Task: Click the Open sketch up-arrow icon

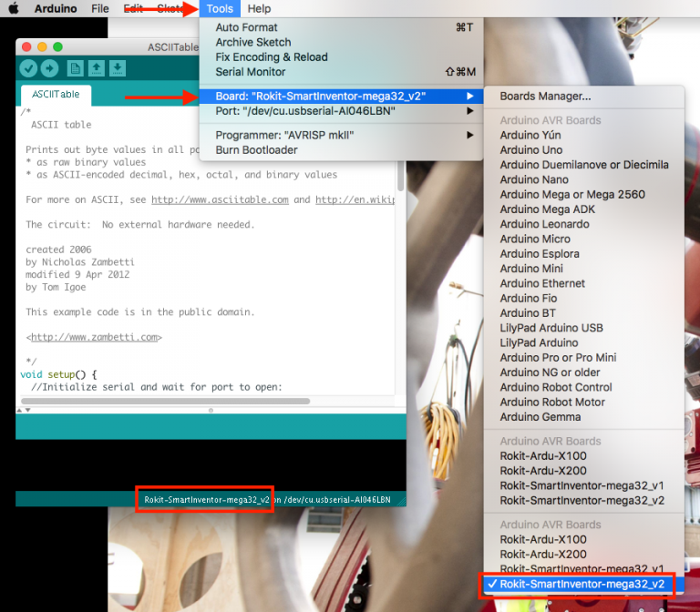Action: point(96,68)
